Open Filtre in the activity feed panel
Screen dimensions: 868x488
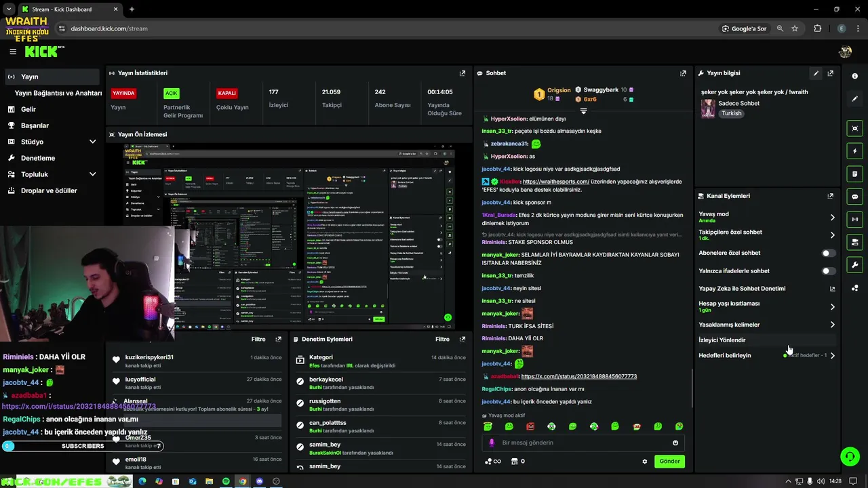[258, 339]
